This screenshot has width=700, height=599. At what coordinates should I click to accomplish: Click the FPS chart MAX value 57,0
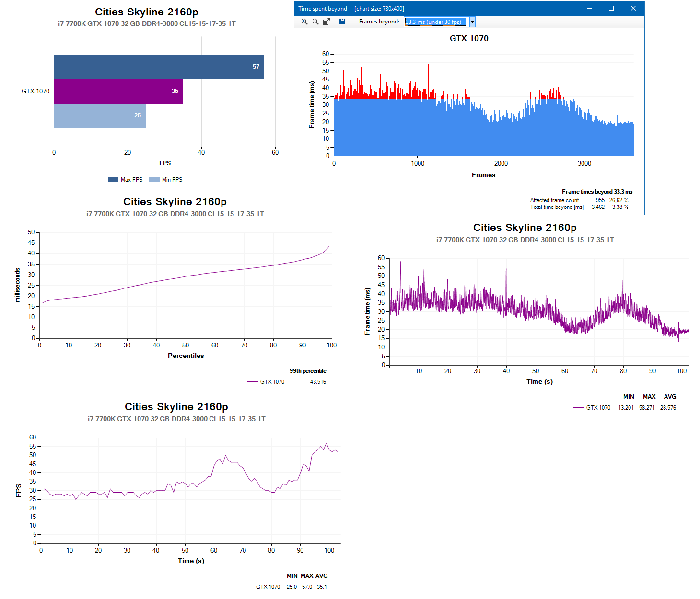click(x=307, y=587)
